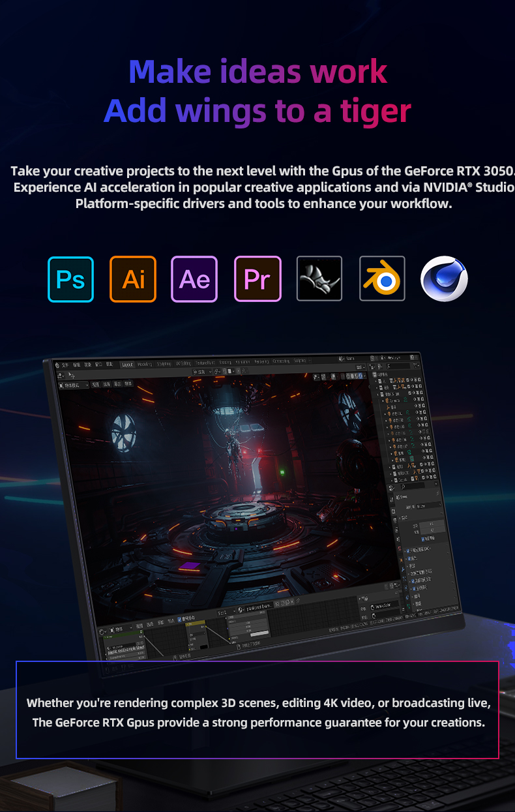Open the Modeling workspace tab
This screenshot has width=515, height=812.
pyautogui.click(x=145, y=365)
